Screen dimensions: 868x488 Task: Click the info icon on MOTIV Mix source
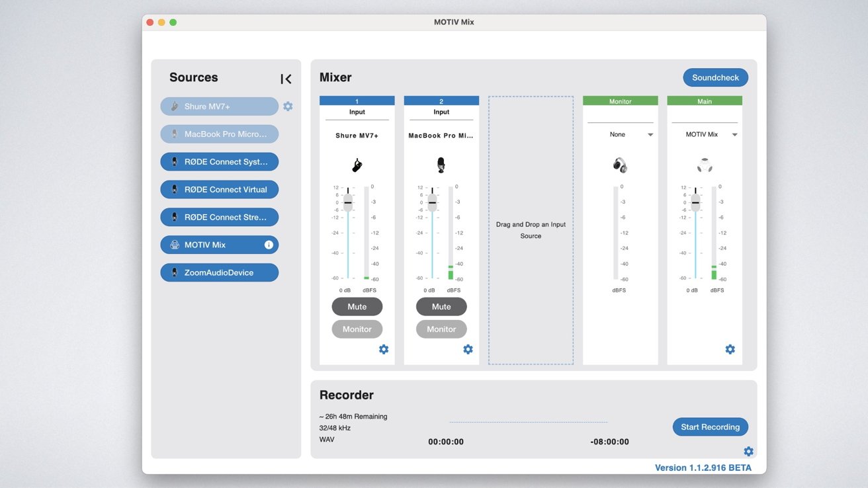point(269,245)
